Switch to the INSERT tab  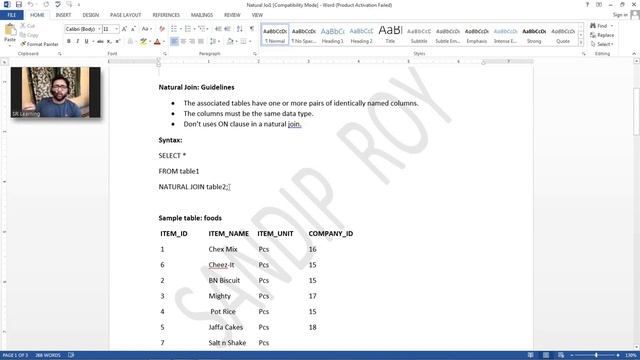click(x=63, y=15)
